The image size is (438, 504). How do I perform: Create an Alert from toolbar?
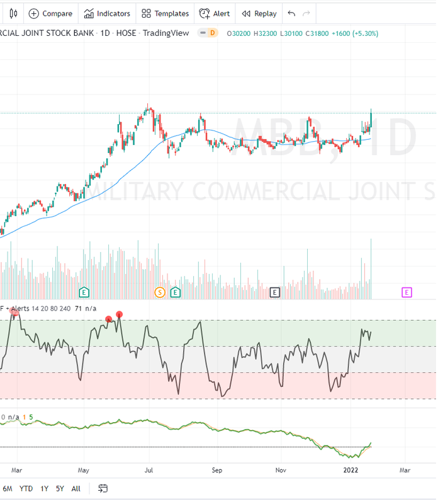pyautogui.click(x=215, y=13)
